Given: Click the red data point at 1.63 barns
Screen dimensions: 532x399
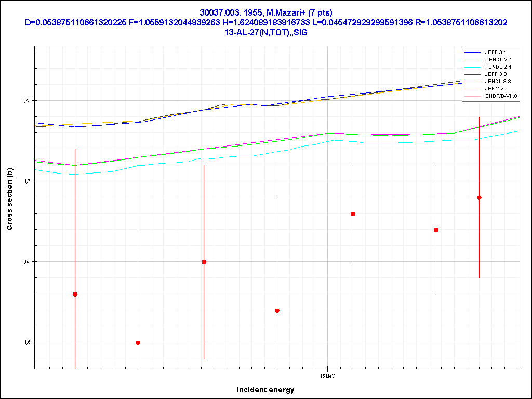Looking at the screenshot, I should pos(75,295).
